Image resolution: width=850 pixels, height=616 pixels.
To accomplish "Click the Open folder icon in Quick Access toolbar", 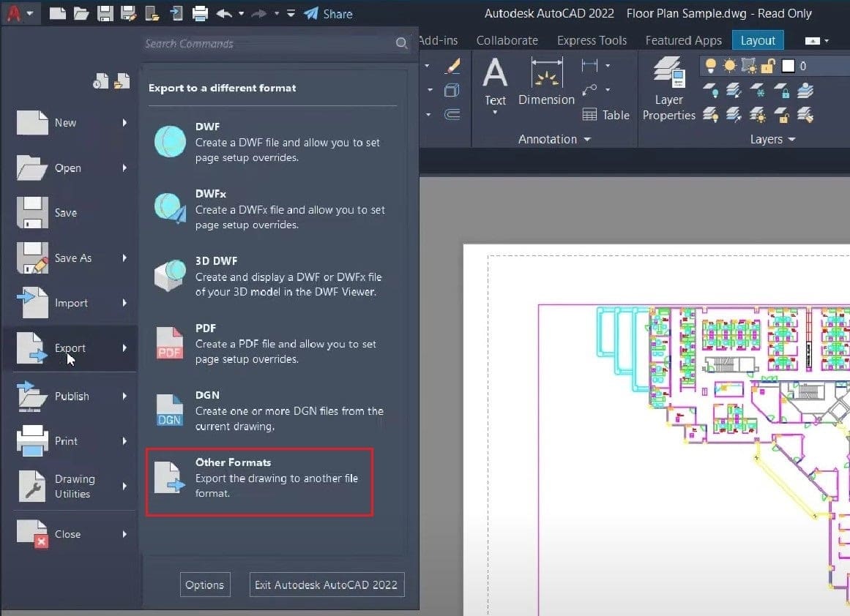I will (x=81, y=13).
